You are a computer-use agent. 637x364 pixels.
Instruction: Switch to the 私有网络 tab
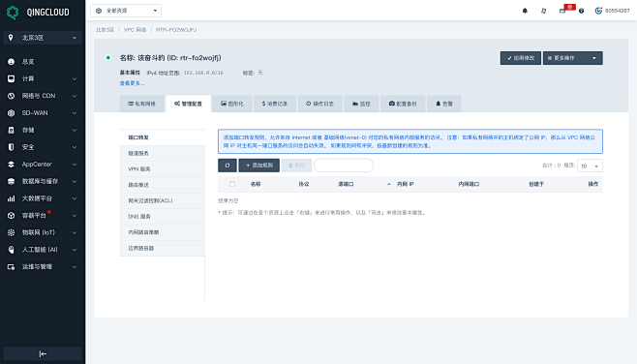(141, 104)
